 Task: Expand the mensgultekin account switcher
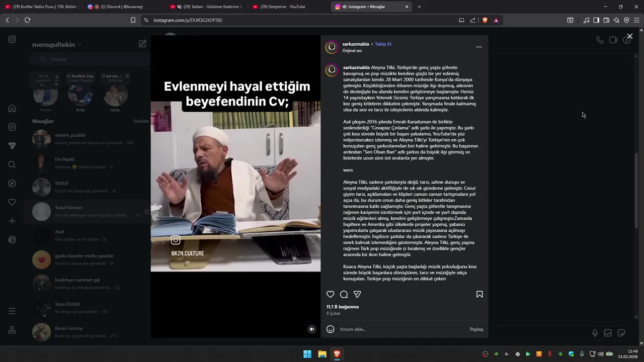(57, 44)
